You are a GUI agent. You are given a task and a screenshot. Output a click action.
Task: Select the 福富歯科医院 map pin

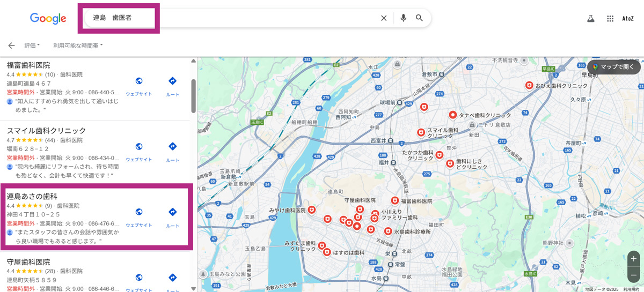[395, 200]
